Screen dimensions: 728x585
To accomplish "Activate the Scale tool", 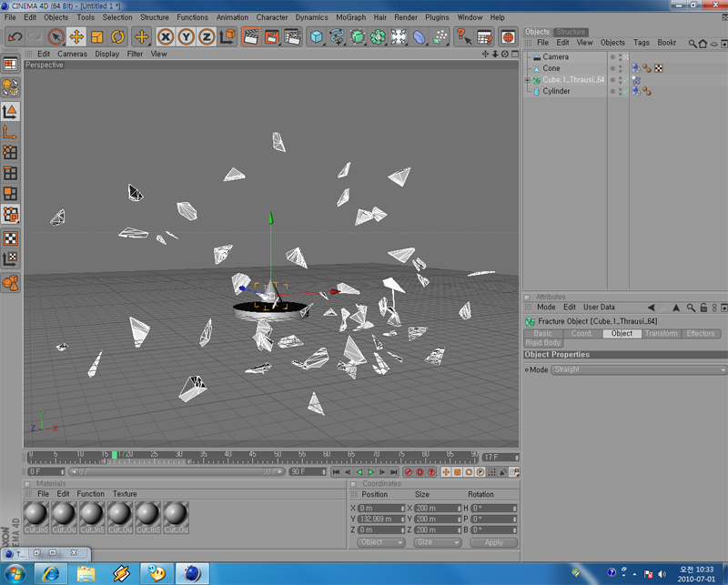I will [x=97, y=36].
